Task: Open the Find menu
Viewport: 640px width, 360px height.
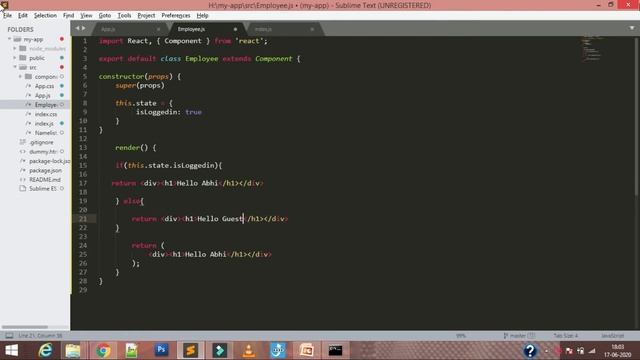Action: 68,16
